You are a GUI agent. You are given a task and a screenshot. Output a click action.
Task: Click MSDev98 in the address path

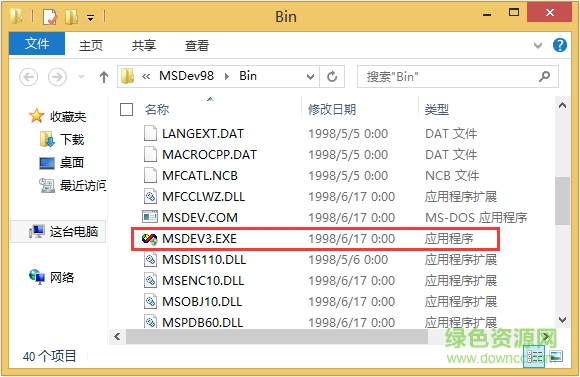click(x=186, y=76)
